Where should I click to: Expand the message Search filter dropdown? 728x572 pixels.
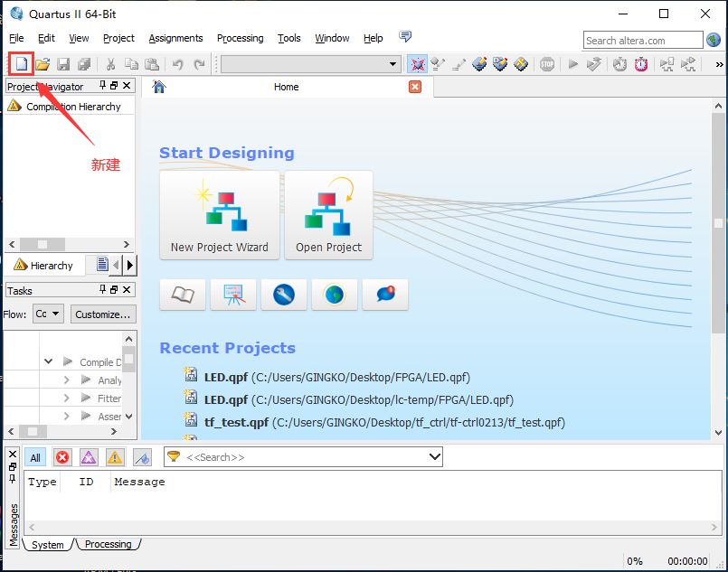[434, 457]
